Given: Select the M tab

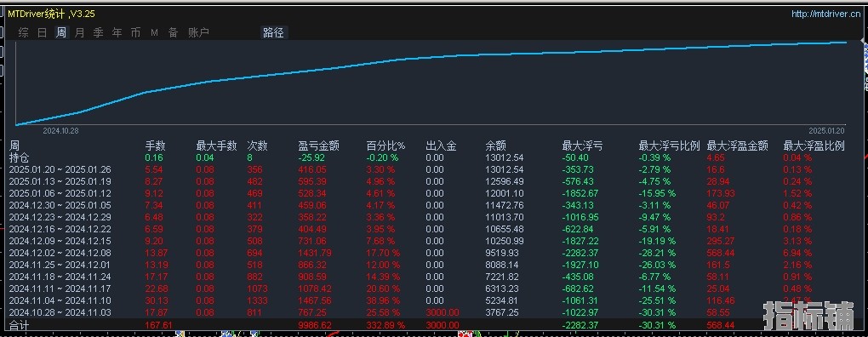Looking at the screenshot, I should (154, 32).
